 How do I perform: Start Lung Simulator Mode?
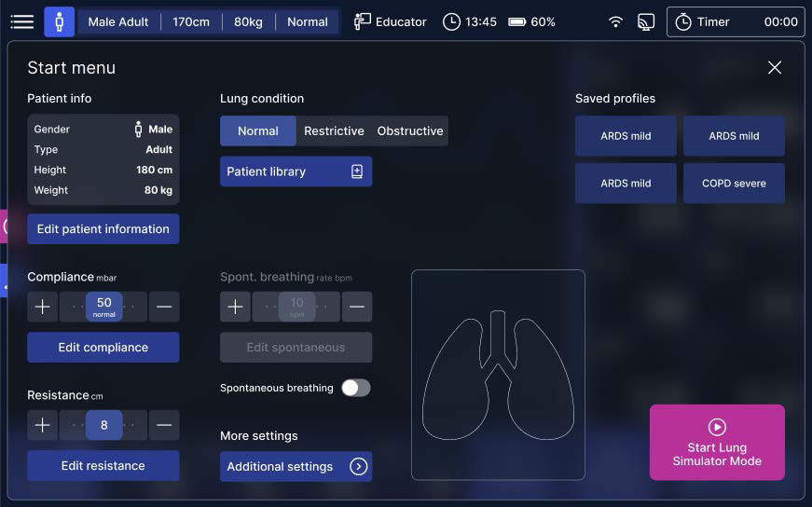click(717, 443)
